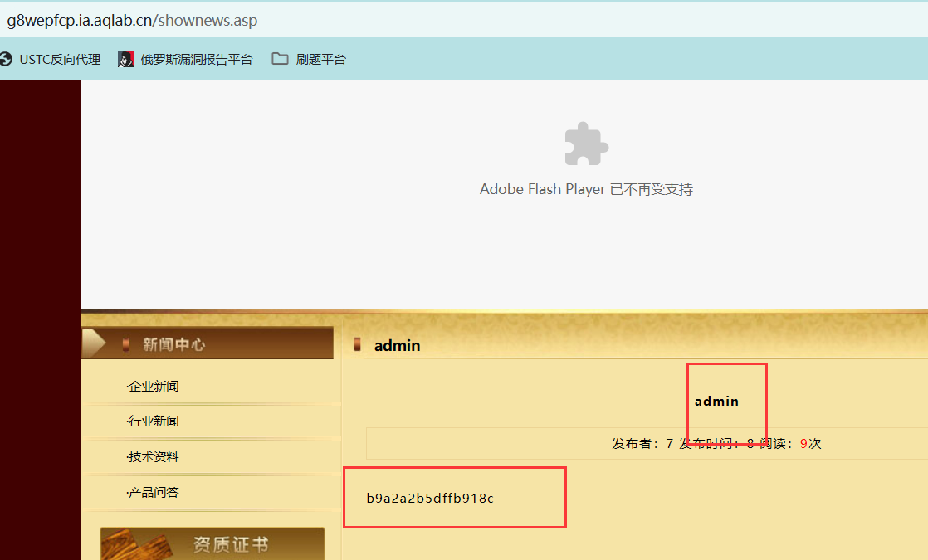Open the 刷题平台 bookmark folder label
This screenshot has width=928, height=560.
(x=320, y=59)
